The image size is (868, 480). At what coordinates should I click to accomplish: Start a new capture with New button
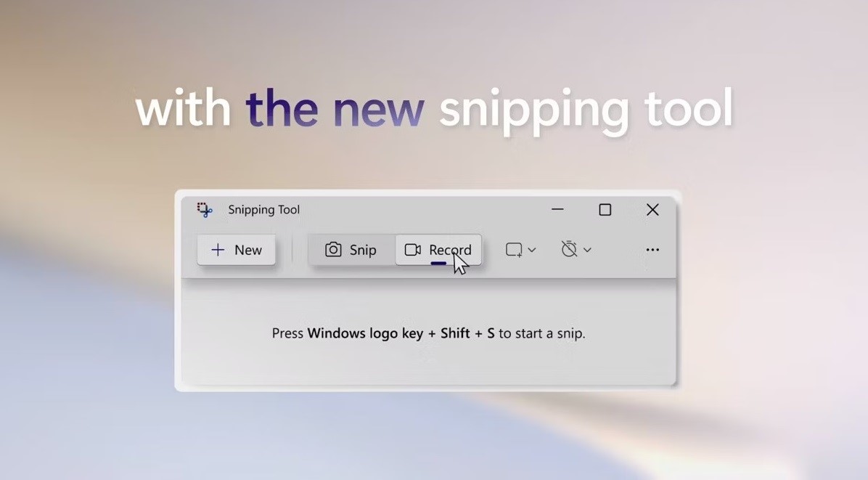[x=237, y=250]
